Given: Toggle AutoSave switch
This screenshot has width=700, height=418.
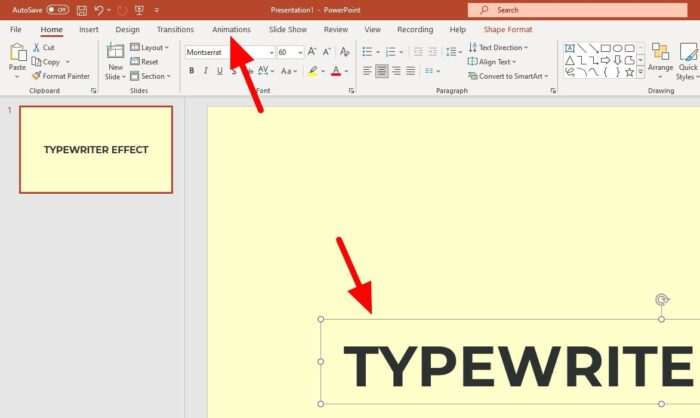Looking at the screenshot, I should click(x=58, y=9).
